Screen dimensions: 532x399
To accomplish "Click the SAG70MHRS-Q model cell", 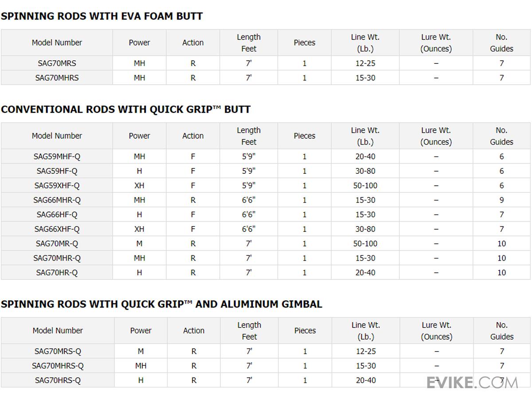I will coord(58,366).
